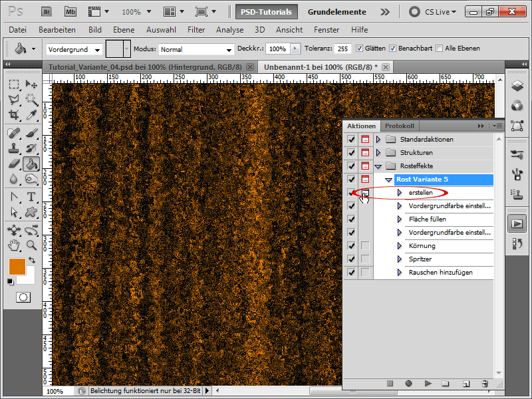
Task: Expand the erstellen step details
Action: (x=400, y=193)
